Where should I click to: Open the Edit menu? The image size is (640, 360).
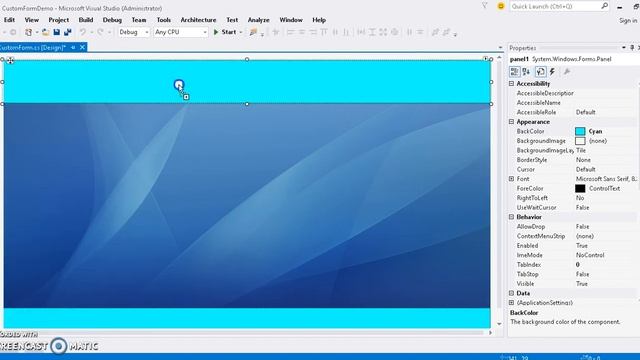click(x=9, y=20)
